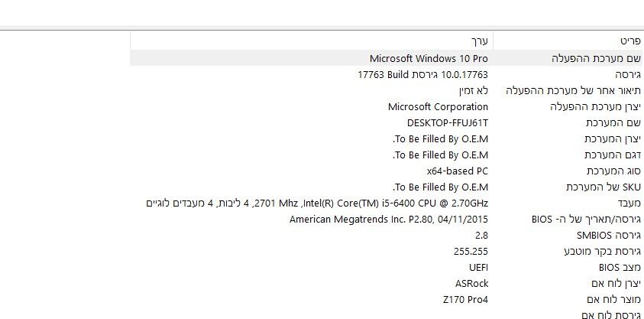Select the UEFI BIOS mode value
644x319 pixels.
pyautogui.click(x=477, y=268)
